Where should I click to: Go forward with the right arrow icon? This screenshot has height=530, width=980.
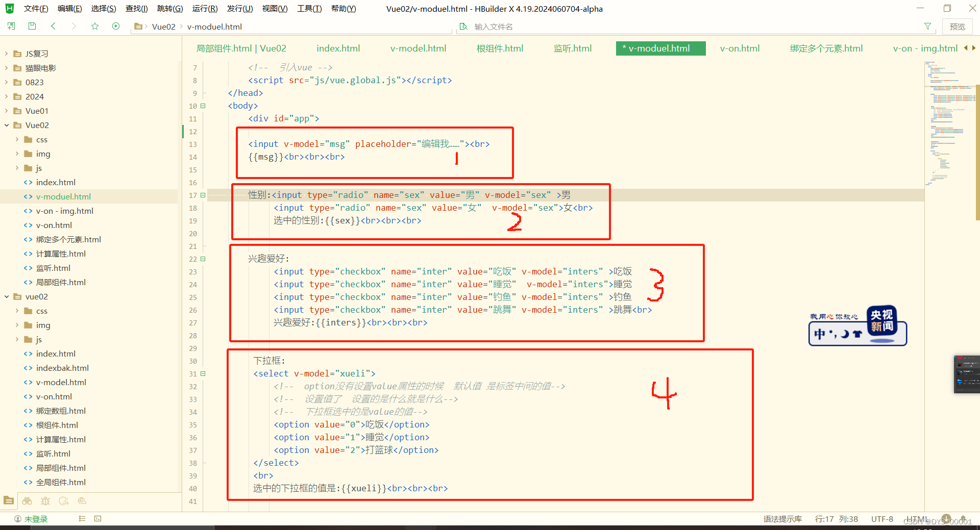click(x=74, y=26)
